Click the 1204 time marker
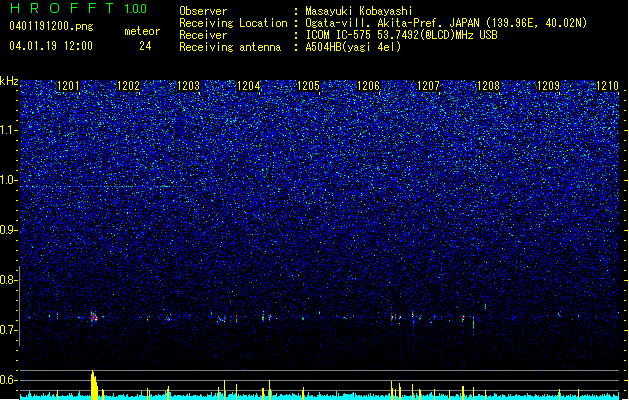 coord(248,86)
